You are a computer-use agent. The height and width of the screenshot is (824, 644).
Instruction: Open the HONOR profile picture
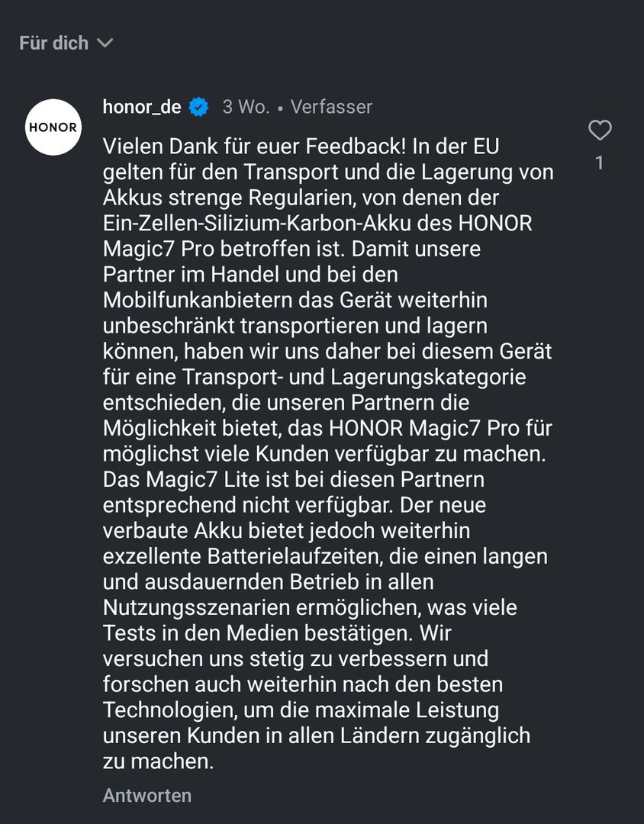tap(53, 127)
